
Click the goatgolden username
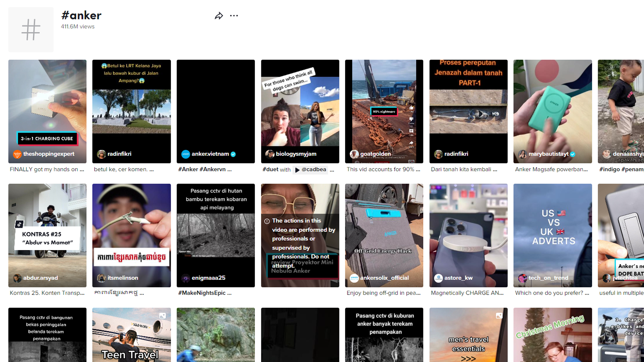pos(375,154)
